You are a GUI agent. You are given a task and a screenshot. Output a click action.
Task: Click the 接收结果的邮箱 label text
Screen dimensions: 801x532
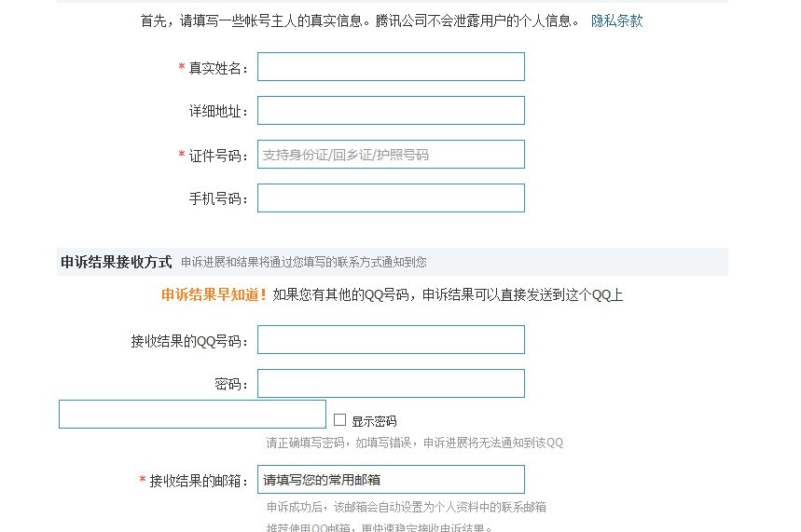click(x=198, y=481)
